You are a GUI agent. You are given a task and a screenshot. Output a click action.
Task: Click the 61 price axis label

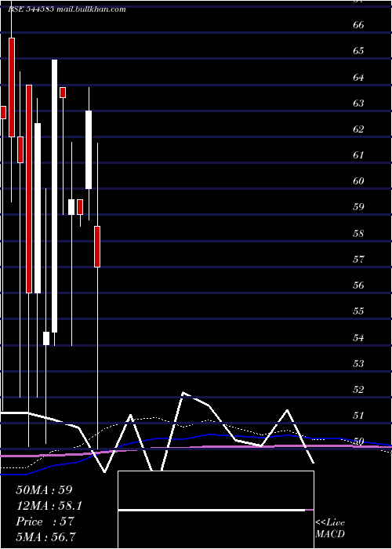pyautogui.click(x=358, y=155)
